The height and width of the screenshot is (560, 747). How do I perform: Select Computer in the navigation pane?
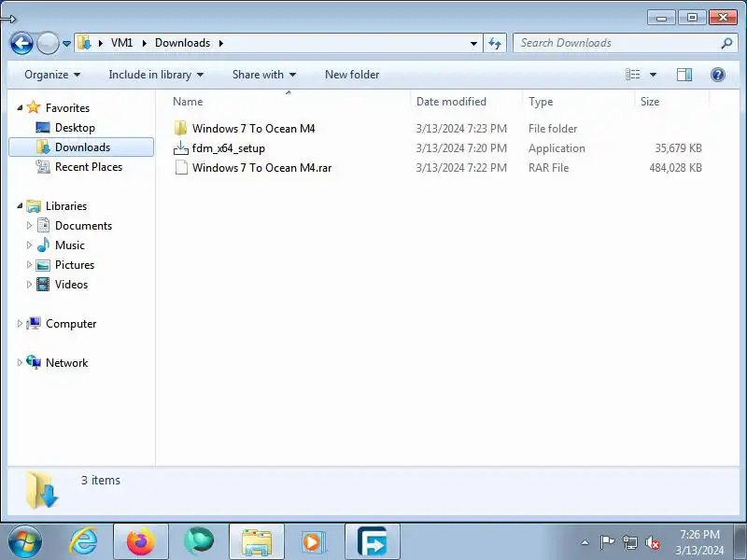[71, 324]
